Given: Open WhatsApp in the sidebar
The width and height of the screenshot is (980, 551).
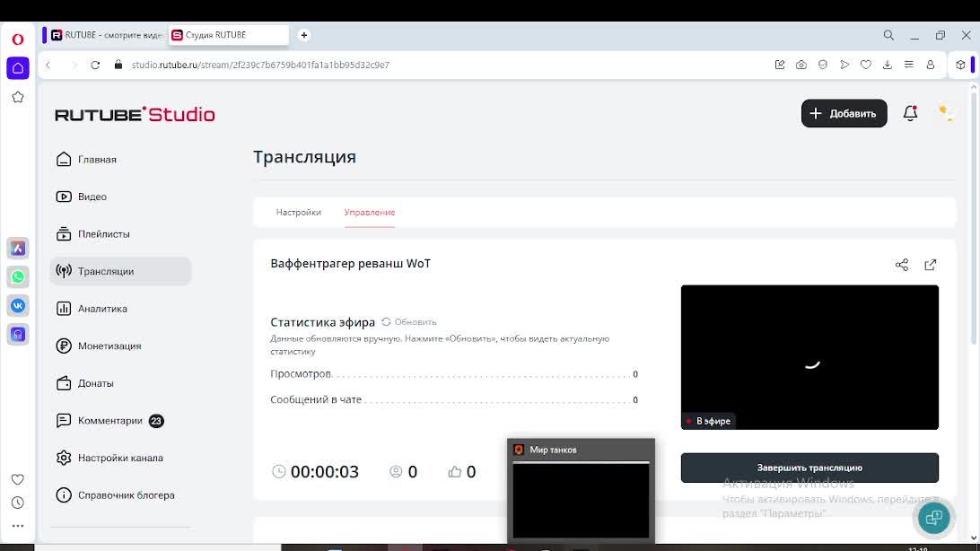Looking at the screenshot, I should click(18, 276).
